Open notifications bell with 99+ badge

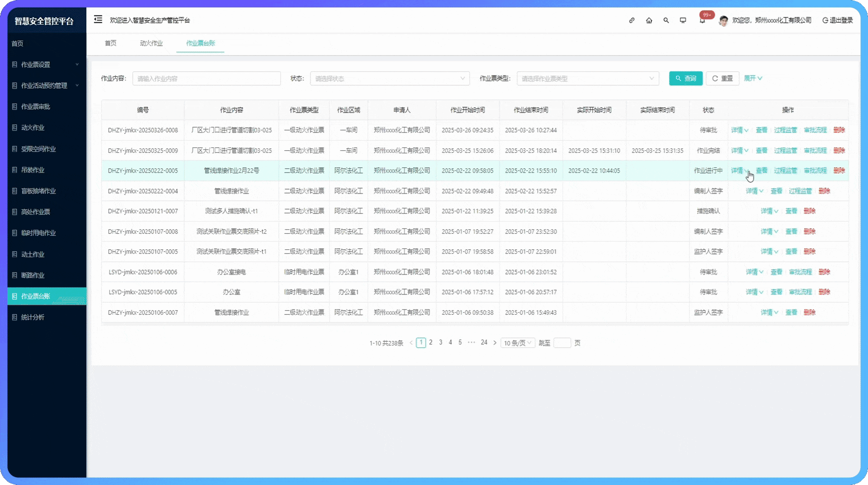pyautogui.click(x=702, y=20)
